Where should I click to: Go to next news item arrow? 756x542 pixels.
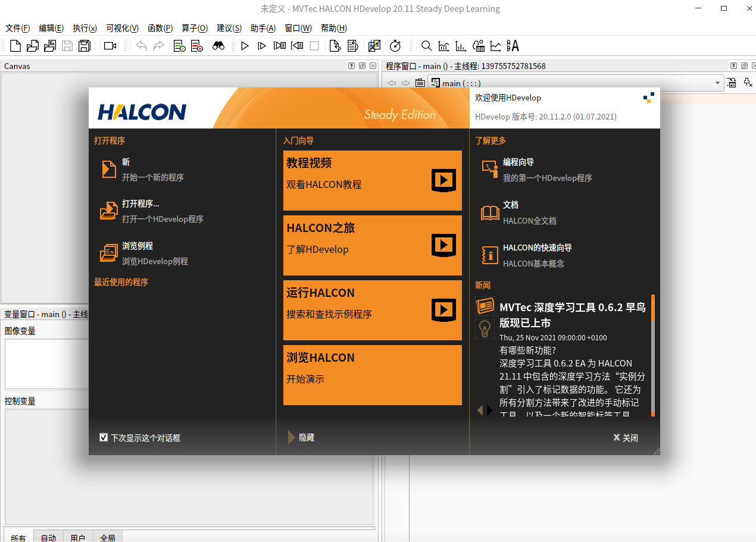[x=490, y=410]
